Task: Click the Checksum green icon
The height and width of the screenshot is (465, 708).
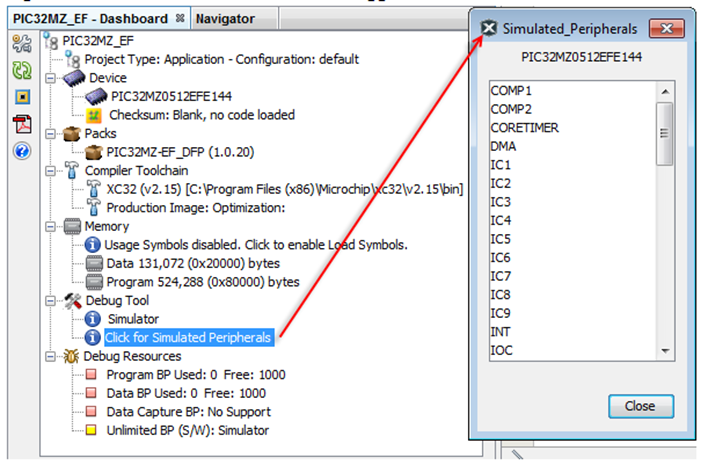Action: click(94, 116)
